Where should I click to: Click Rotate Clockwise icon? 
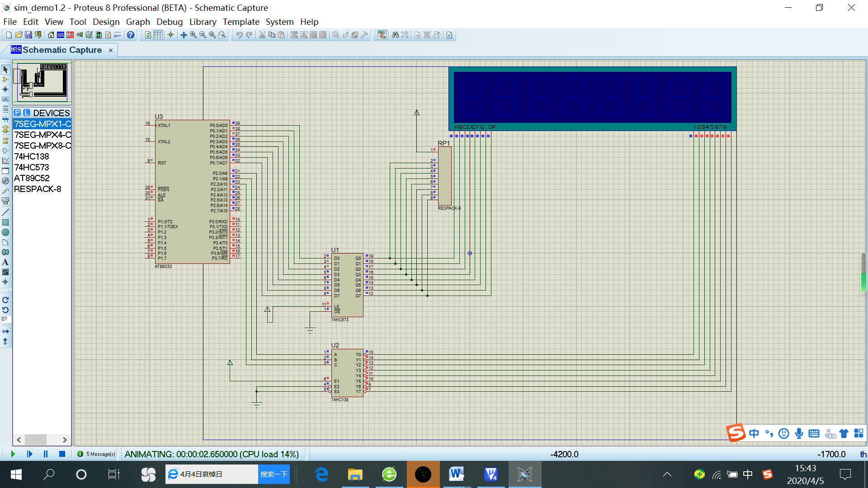point(5,300)
